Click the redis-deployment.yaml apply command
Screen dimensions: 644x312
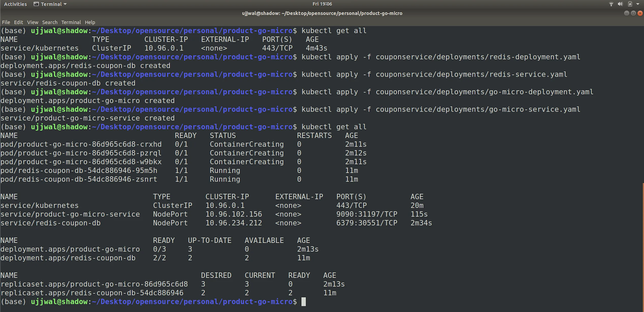coord(441,57)
